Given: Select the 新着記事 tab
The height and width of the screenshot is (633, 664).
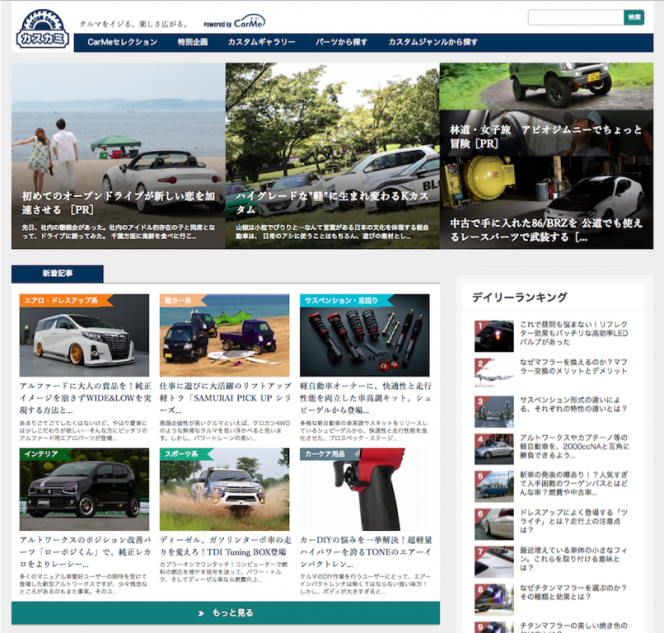Looking at the screenshot, I should tap(57, 273).
